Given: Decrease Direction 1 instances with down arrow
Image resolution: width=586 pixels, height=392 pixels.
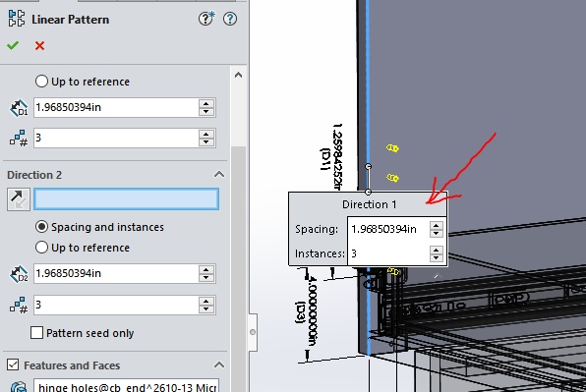Looking at the screenshot, I should coord(206,141).
